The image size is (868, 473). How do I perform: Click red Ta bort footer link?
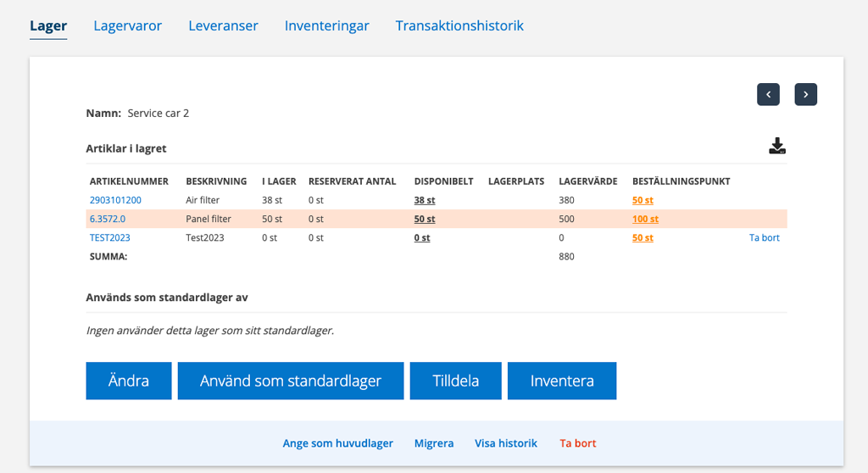578,443
